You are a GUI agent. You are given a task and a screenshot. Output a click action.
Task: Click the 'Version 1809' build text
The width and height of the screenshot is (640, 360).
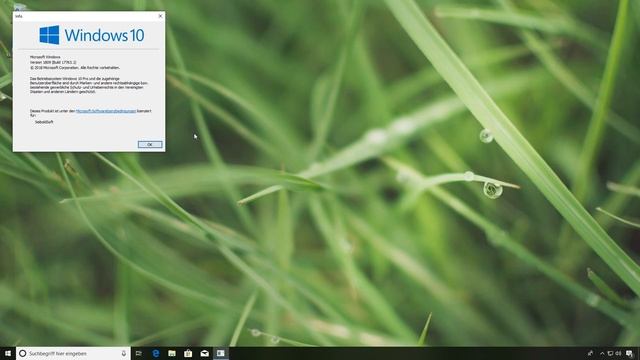click(53, 62)
